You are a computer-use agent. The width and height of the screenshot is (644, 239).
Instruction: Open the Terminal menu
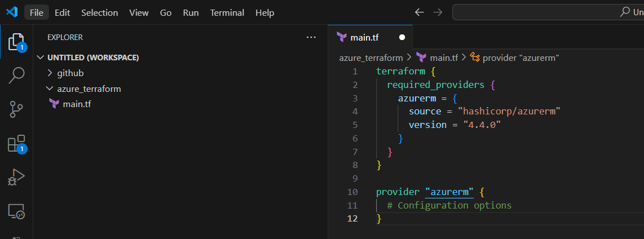[x=227, y=13]
